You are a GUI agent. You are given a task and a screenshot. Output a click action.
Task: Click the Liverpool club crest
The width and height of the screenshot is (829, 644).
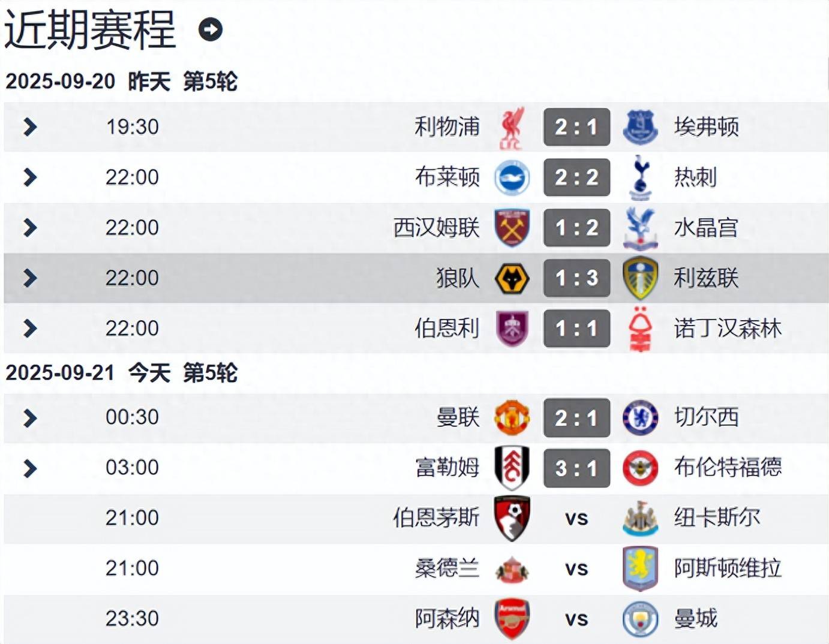(512, 128)
